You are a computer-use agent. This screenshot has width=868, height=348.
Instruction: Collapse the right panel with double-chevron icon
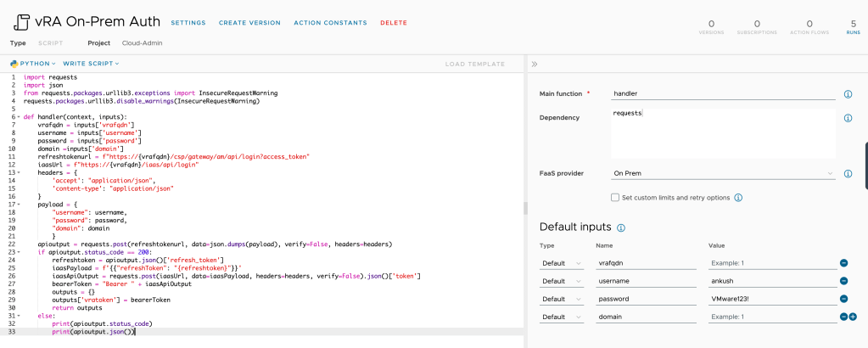click(x=535, y=64)
